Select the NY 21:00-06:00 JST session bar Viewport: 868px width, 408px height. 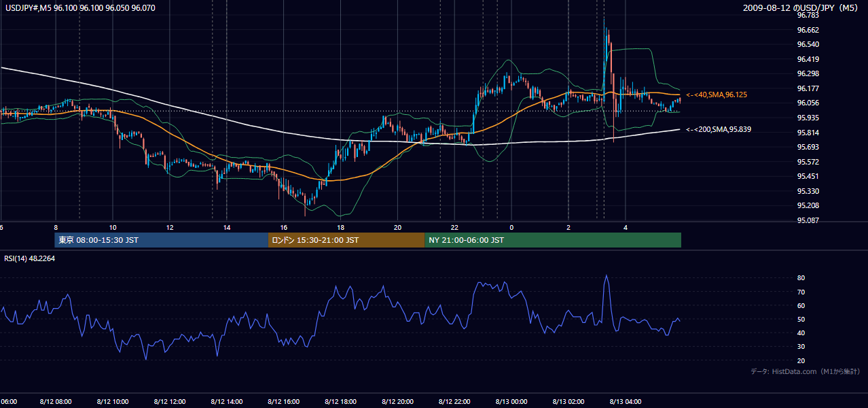pos(553,240)
